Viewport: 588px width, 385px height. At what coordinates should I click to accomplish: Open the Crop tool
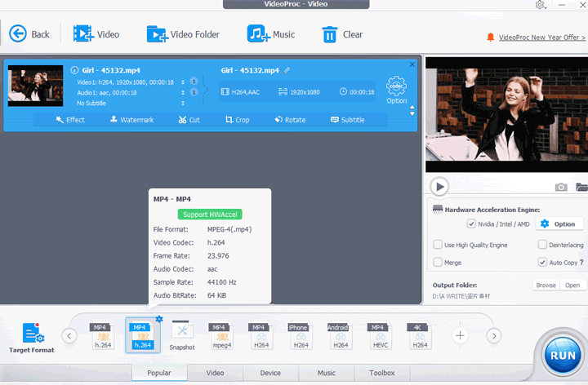coord(237,120)
